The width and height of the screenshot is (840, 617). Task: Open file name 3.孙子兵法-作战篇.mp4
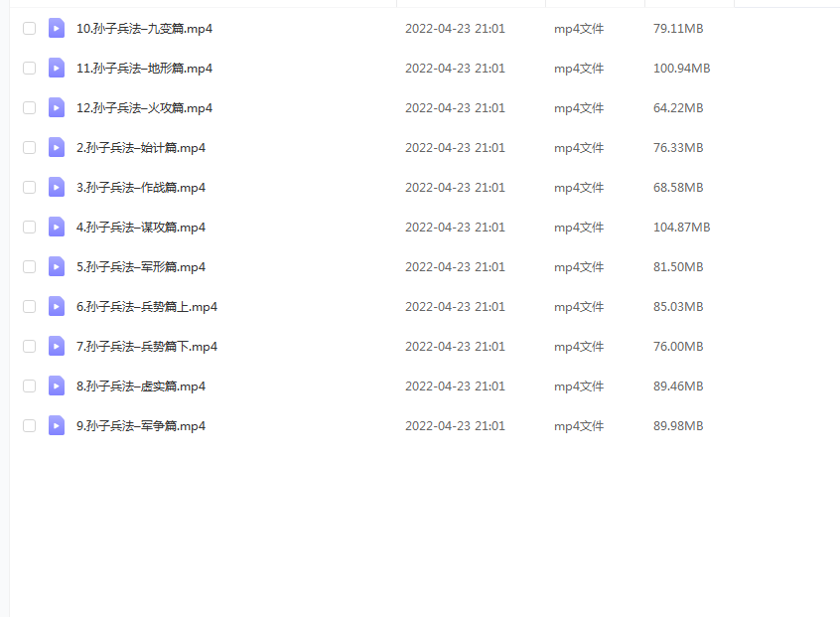(x=141, y=188)
